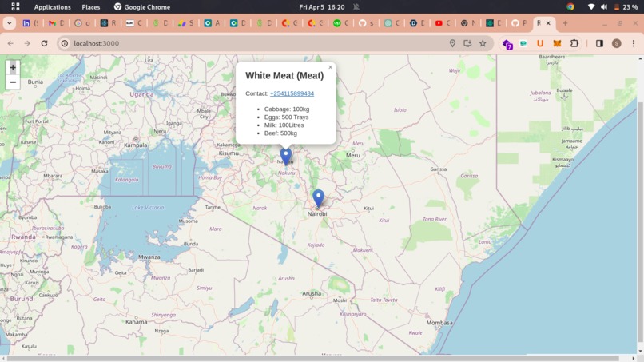This screenshot has width=644, height=362.
Task: Click the Arusha city label
Action: [x=312, y=293]
